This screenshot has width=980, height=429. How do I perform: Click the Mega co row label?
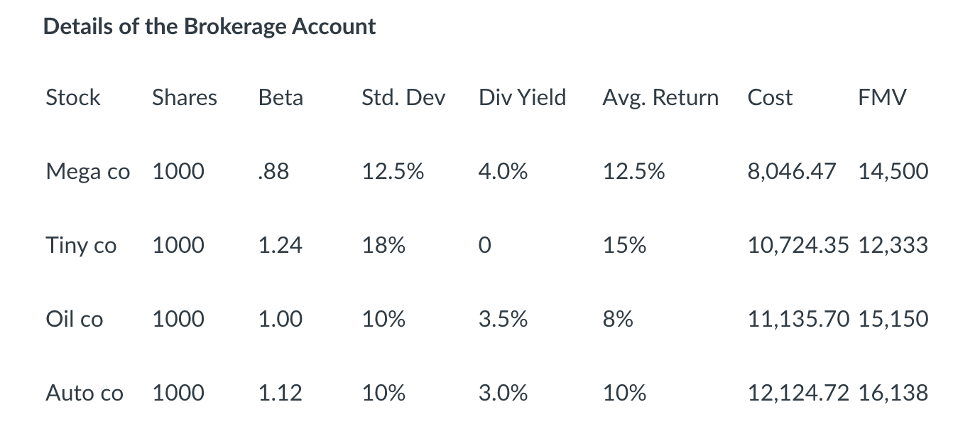[x=88, y=172]
